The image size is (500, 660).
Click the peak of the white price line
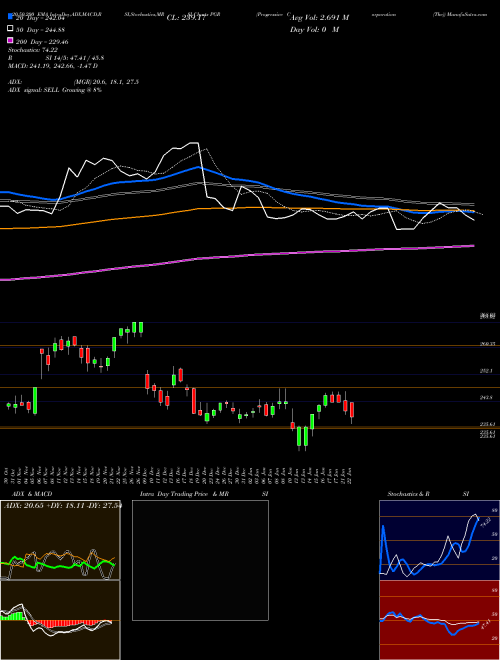[194, 143]
